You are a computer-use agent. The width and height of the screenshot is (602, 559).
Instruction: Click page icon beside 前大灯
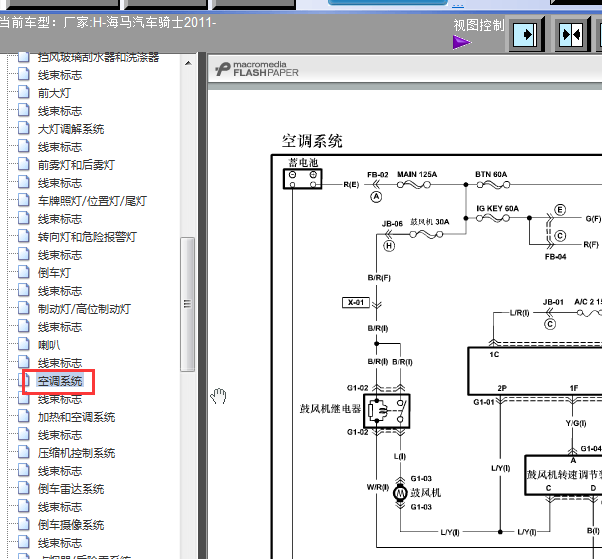[x=24, y=92]
